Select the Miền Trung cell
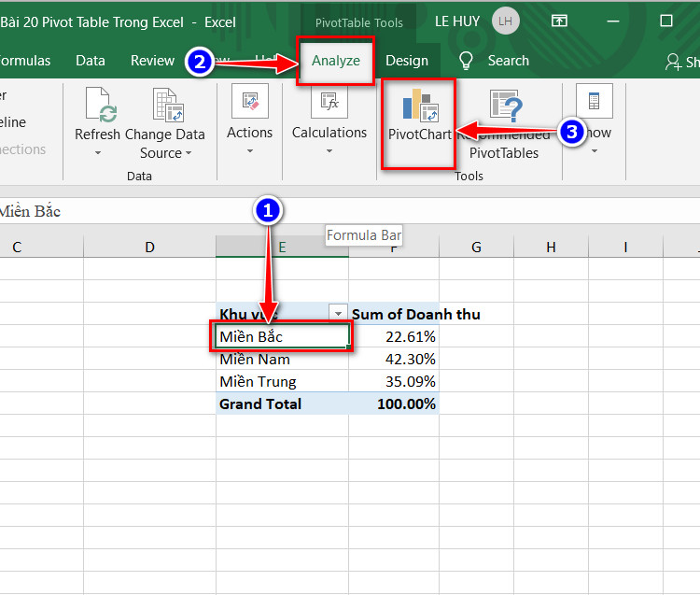The image size is (700, 595). click(x=282, y=381)
